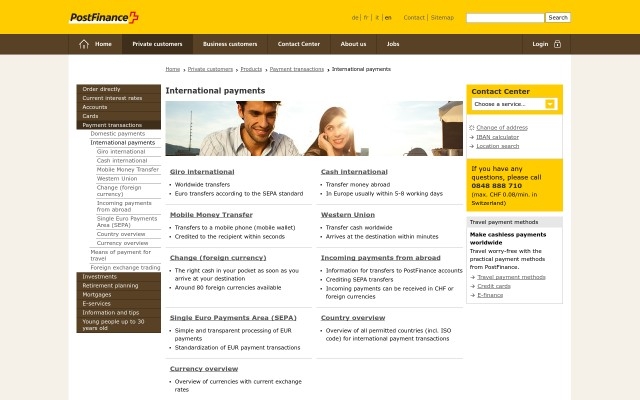Open the Currency overview heading link

[204, 369]
